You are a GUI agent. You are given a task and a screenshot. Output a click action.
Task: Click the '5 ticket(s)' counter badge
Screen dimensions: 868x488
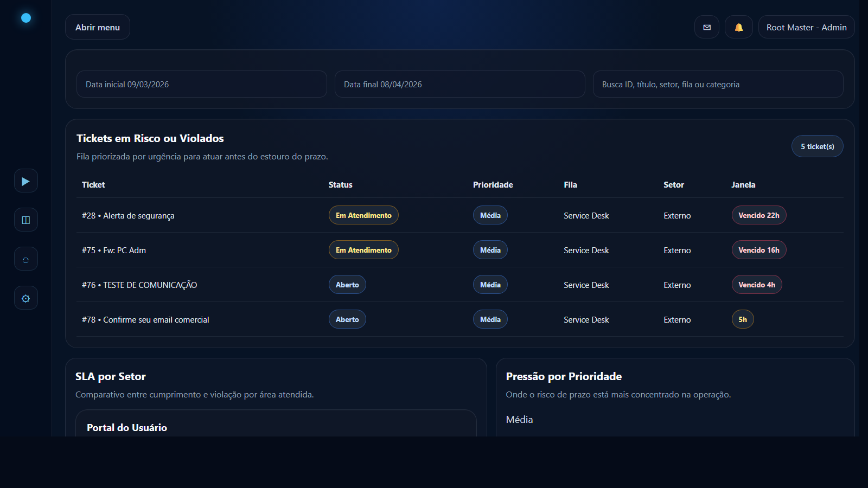point(817,146)
